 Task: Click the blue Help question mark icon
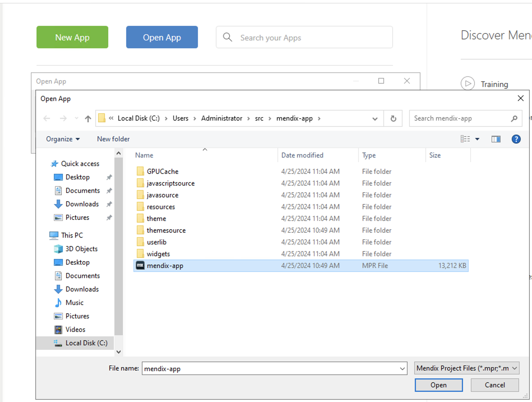(x=516, y=139)
